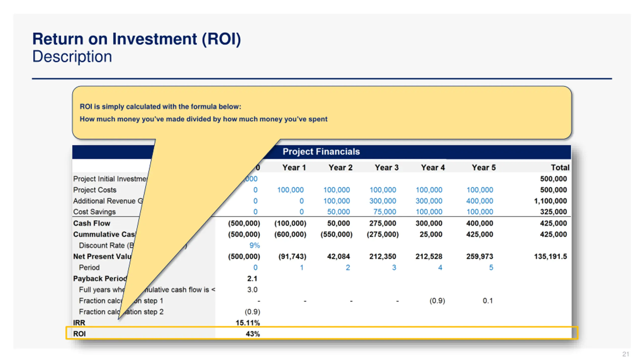The height and width of the screenshot is (362, 644).
Task: Click 'ROI is simply calculated with the formula below:' text
Action: (x=160, y=107)
